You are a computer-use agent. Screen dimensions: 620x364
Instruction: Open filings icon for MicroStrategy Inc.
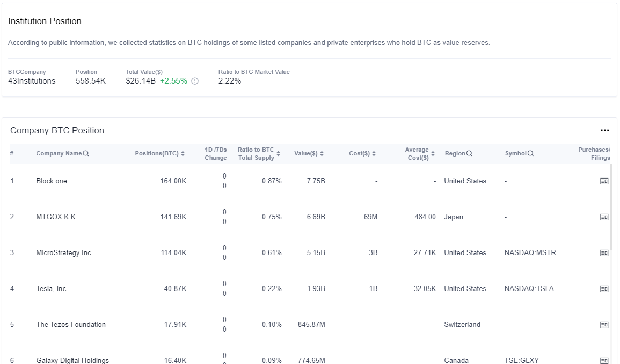[x=604, y=253]
